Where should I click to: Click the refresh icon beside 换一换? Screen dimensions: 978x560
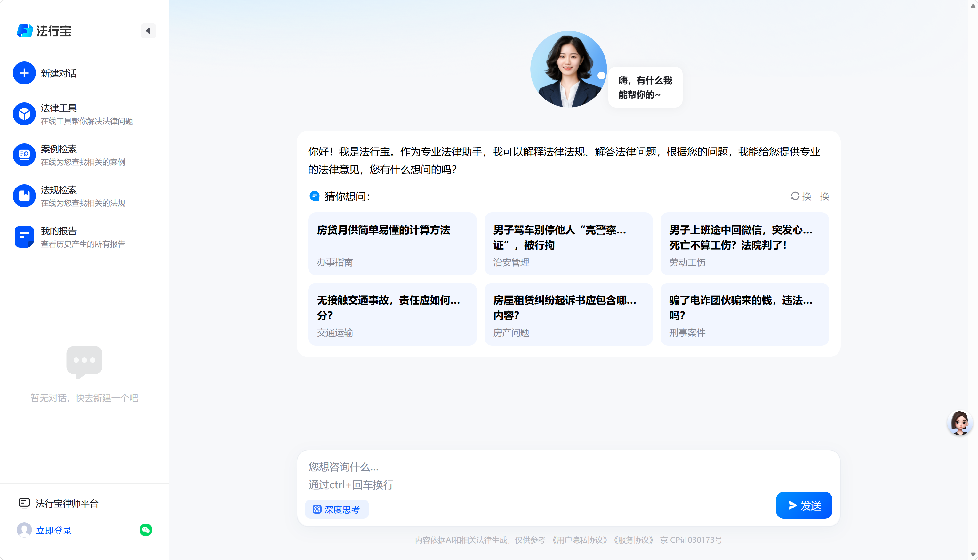coord(795,196)
